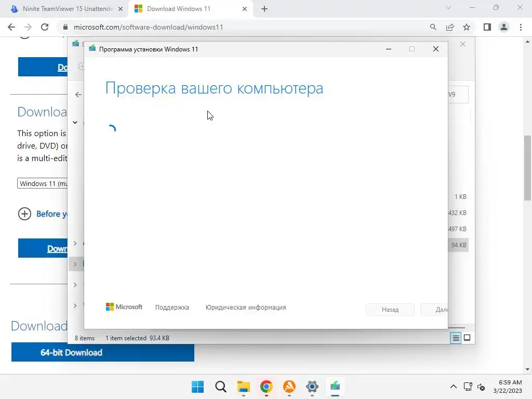Image resolution: width=532 pixels, height=399 pixels.
Task: Open Chrome tab search chevron
Action: pos(448,7)
